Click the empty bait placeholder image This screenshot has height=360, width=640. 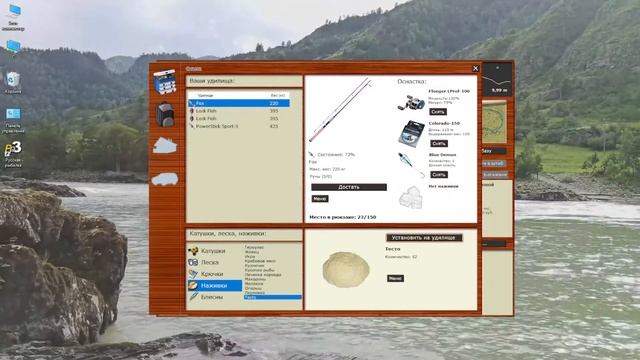tap(411, 197)
